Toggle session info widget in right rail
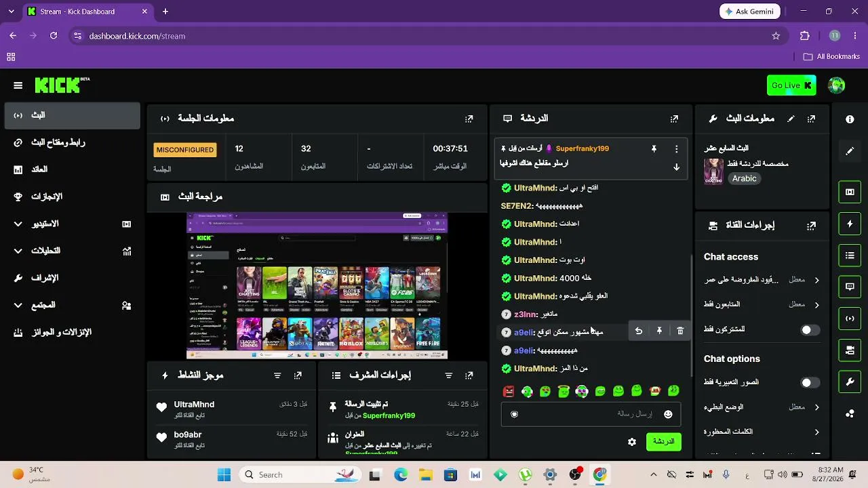 coord(850,319)
